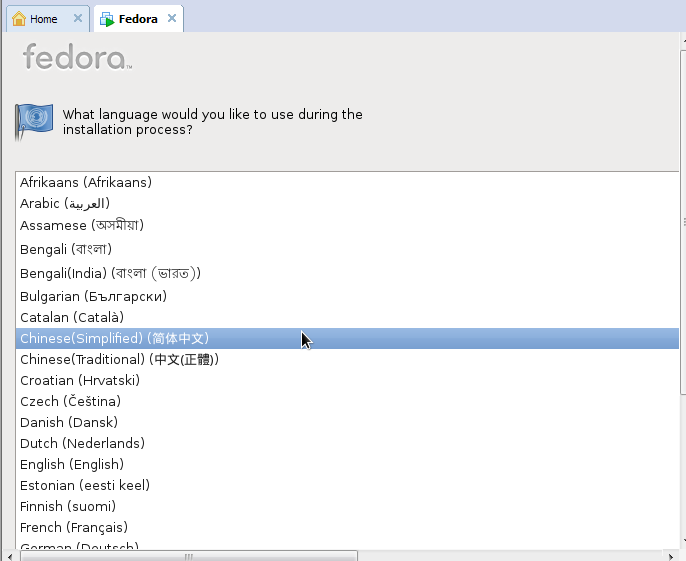The height and width of the screenshot is (561, 686).
Task: Close the Fedora tab
Action: 172,18
